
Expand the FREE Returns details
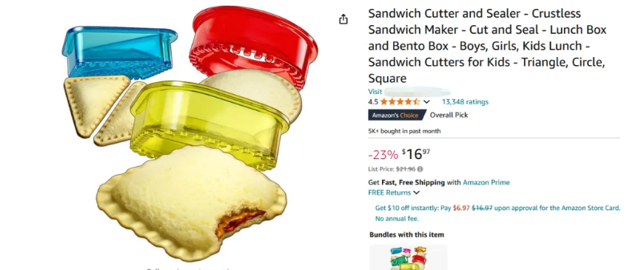pyautogui.click(x=394, y=193)
